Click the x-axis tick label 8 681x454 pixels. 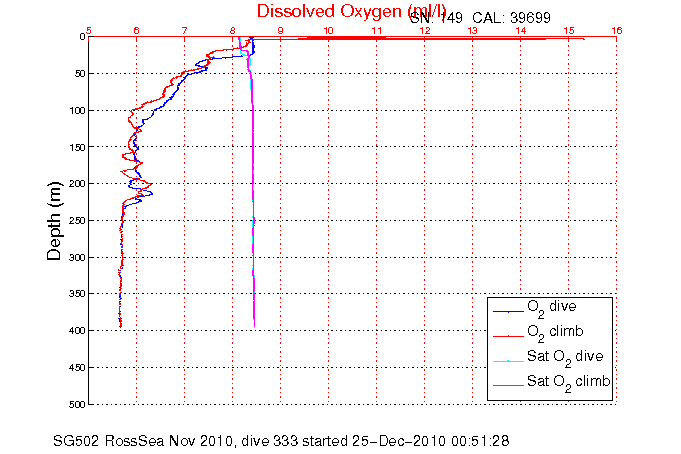(232, 30)
